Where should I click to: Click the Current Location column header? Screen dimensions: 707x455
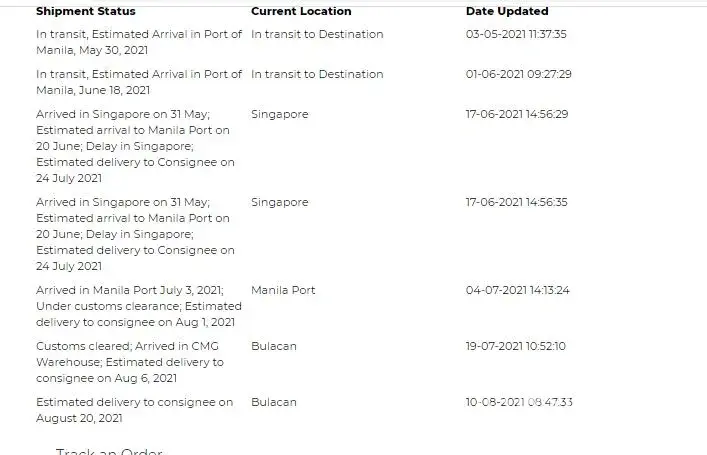coord(301,12)
